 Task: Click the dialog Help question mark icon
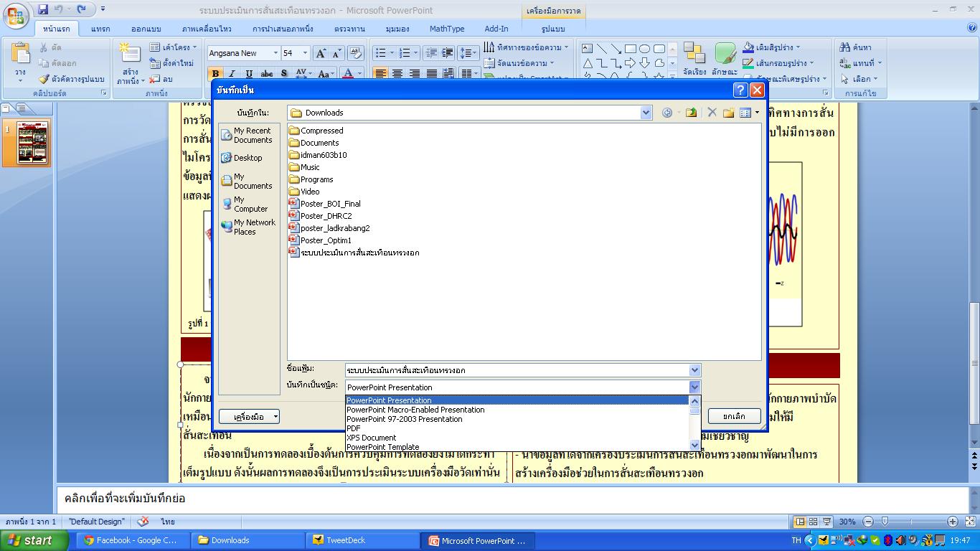click(740, 90)
